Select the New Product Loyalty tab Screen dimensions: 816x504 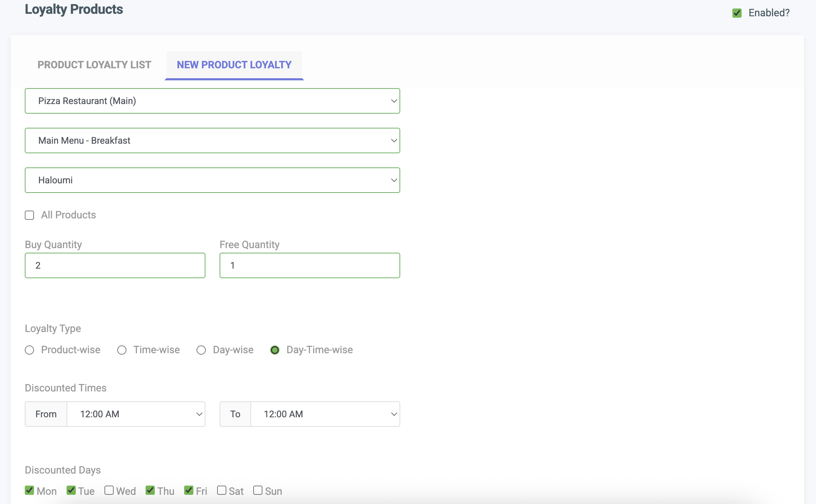(x=234, y=65)
